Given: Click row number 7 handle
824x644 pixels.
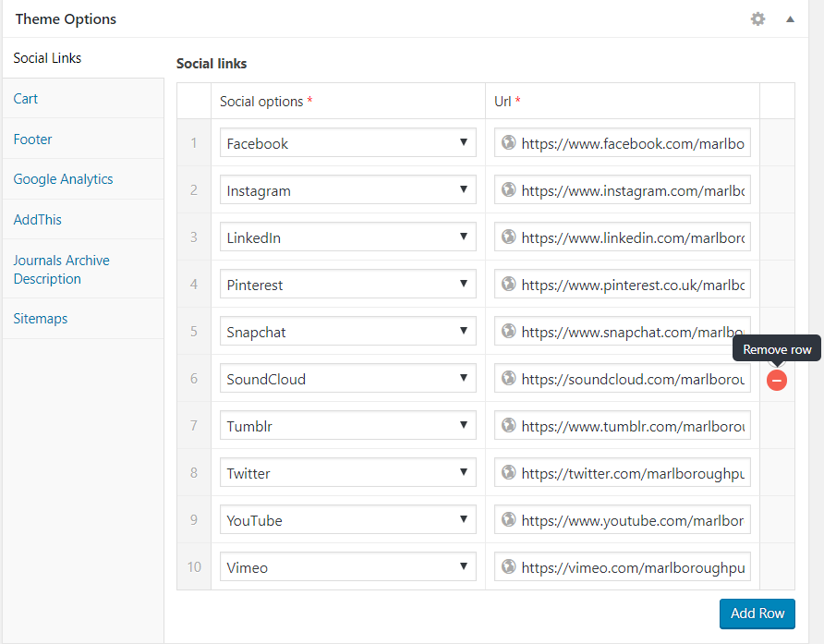Looking at the screenshot, I should [x=194, y=425].
